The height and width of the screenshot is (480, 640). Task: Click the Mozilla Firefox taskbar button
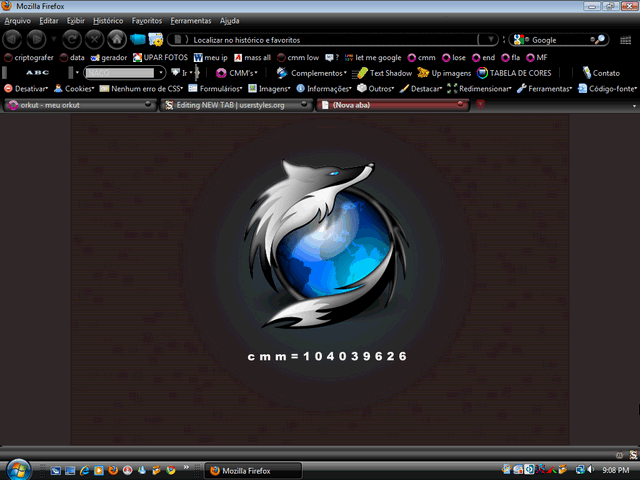(253, 471)
